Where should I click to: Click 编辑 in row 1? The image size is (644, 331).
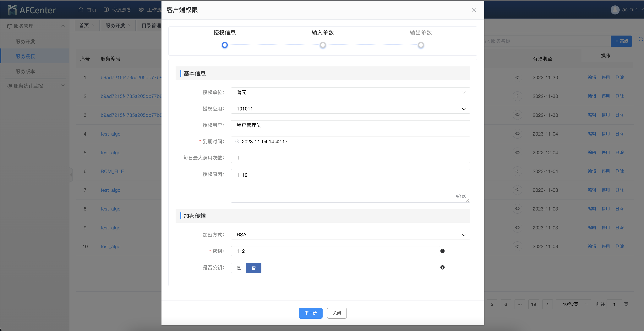(592, 77)
